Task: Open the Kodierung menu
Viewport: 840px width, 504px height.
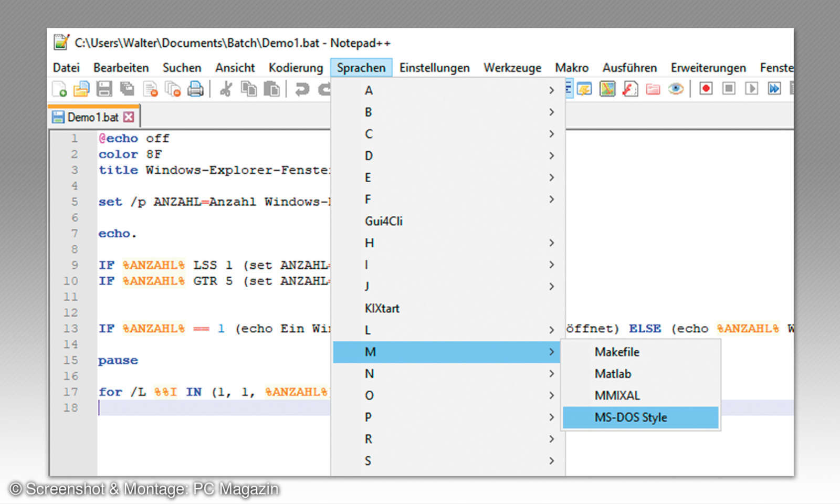Action: pyautogui.click(x=296, y=68)
